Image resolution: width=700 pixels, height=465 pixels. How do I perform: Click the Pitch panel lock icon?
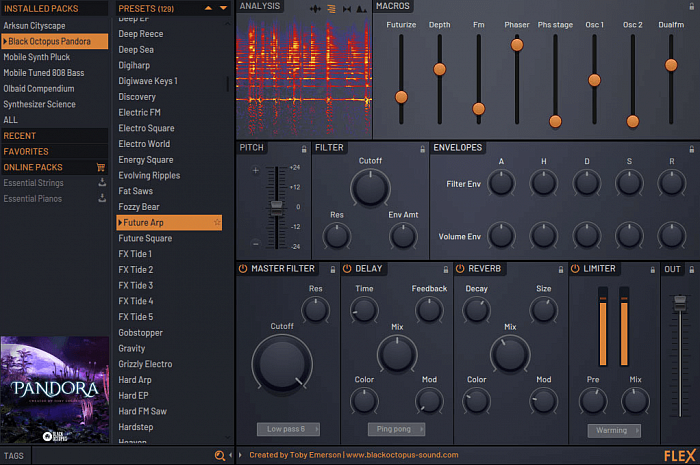click(304, 148)
